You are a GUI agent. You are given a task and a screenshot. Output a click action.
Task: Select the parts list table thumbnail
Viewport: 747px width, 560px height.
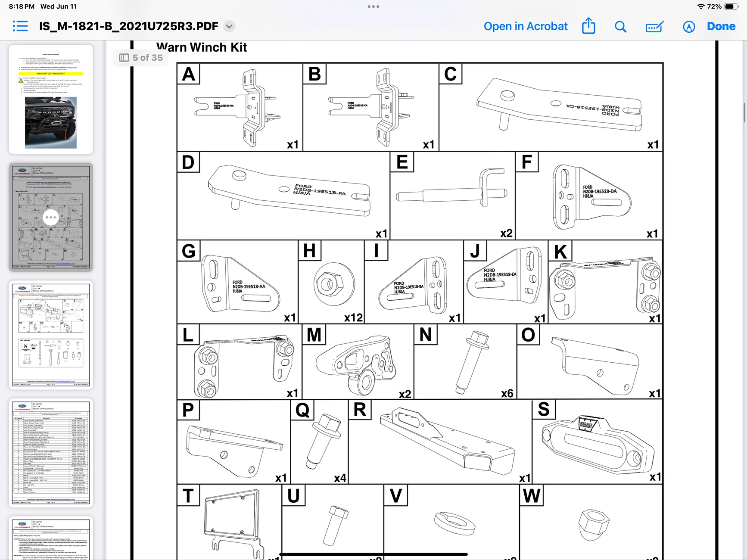click(x=51, y=453)
